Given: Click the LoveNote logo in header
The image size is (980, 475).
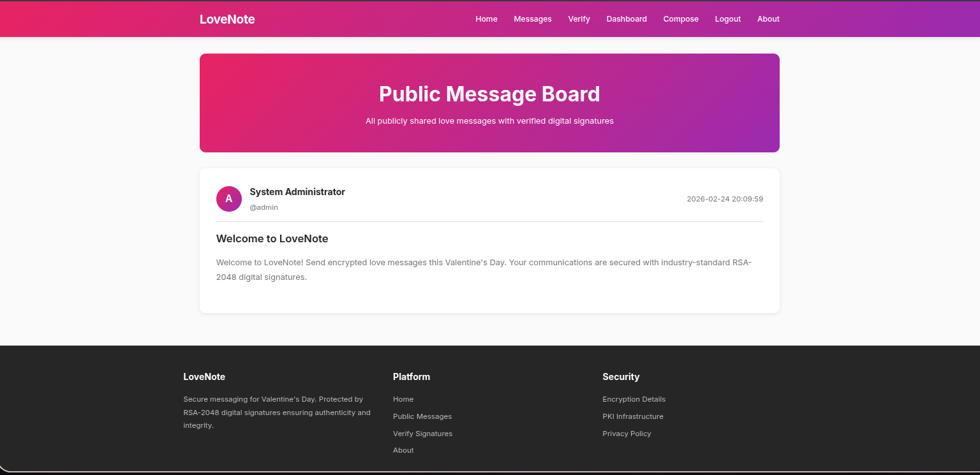Looking at the screenshot, I should 227,19.
